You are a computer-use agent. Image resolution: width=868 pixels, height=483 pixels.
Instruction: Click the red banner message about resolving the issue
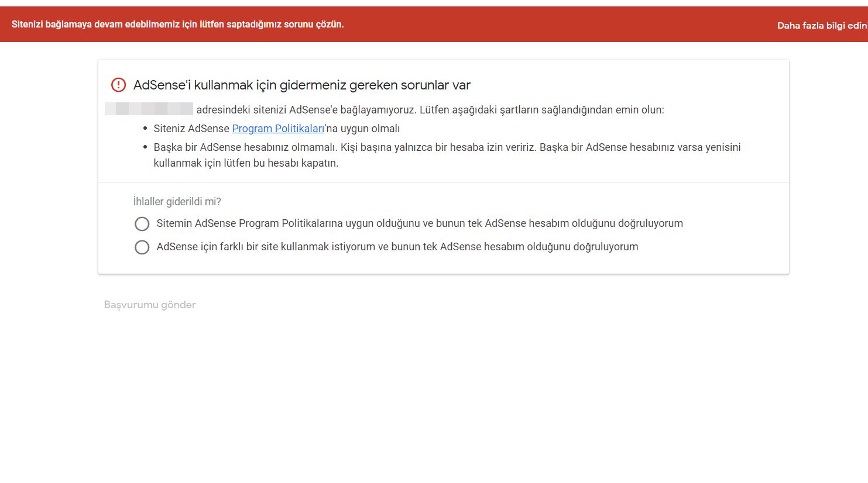178,25
